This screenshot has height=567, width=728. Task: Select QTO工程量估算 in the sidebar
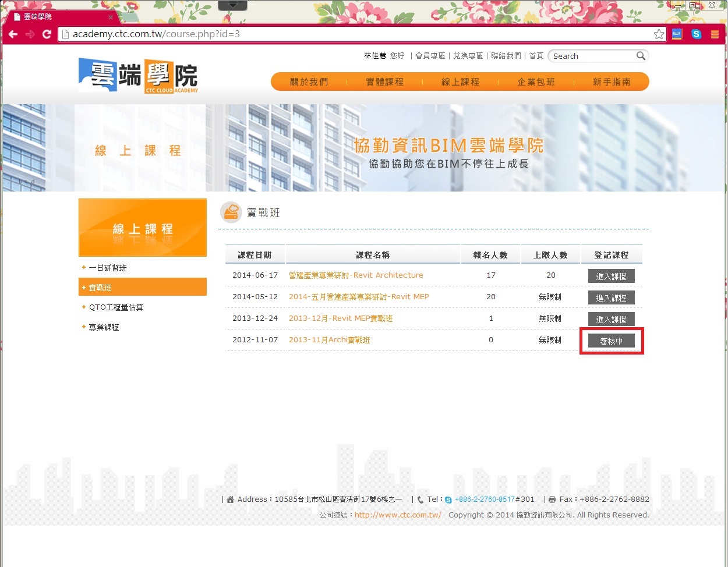[x=116, y=307]
